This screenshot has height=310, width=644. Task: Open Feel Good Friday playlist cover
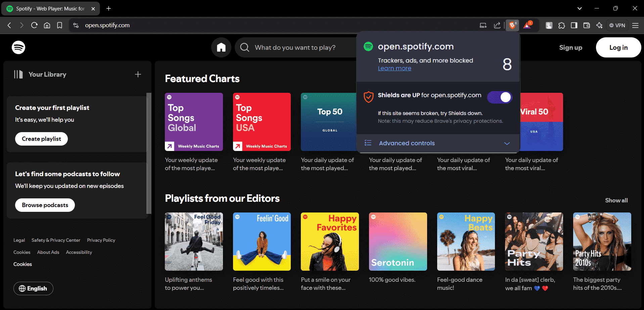coord(194,241)
